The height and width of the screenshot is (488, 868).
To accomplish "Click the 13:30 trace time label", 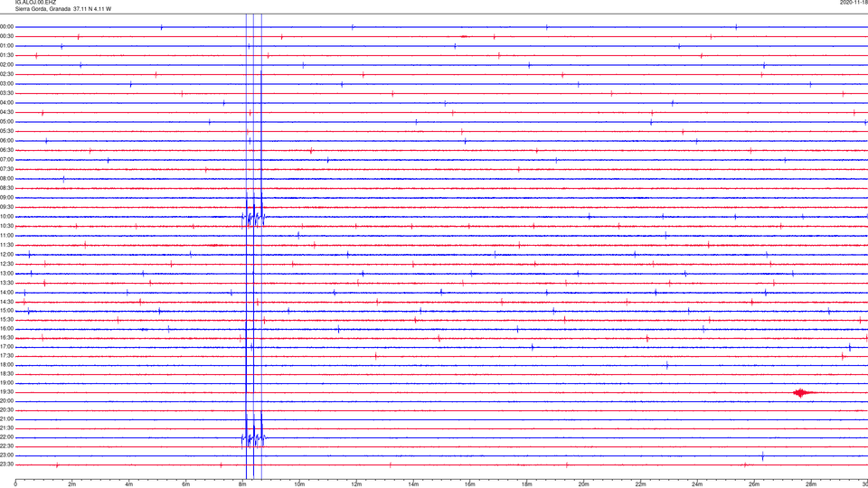I will pos(7,283).
